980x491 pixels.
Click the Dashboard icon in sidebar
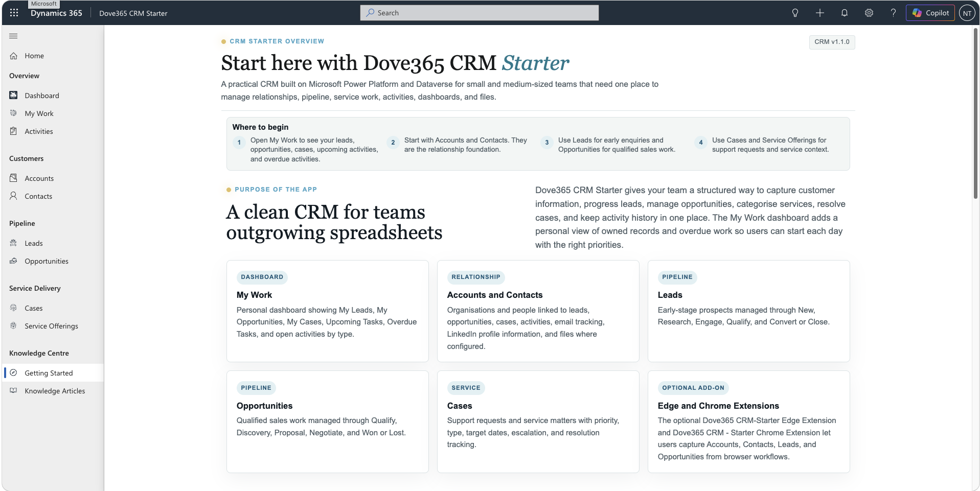(14, 95)
